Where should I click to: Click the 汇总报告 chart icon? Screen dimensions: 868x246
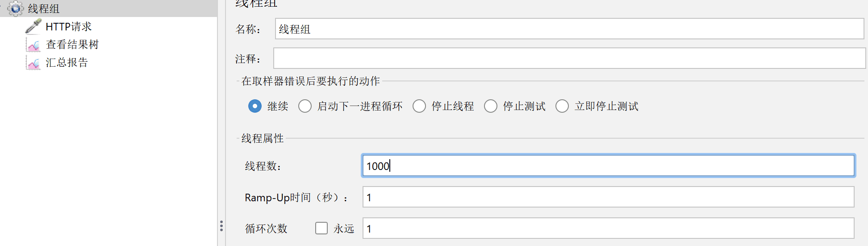pos(33,63)
